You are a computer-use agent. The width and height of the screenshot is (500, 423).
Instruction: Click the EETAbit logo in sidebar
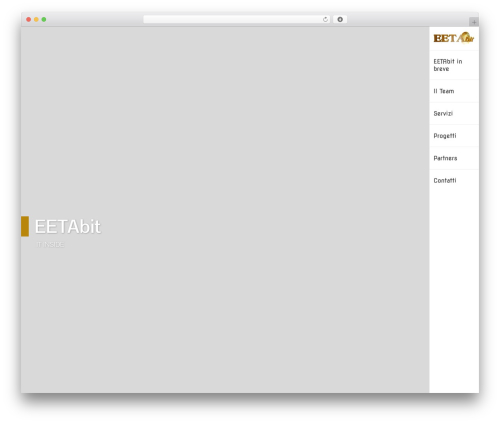[454, 38]
